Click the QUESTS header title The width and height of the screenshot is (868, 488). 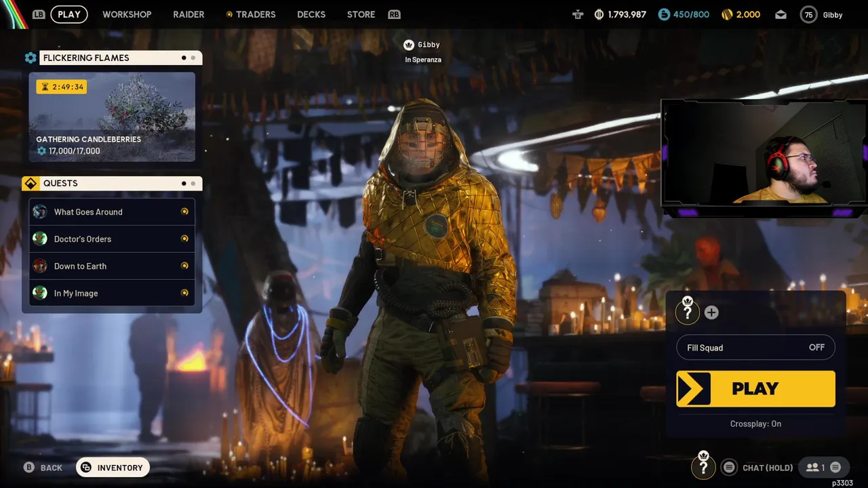pos(60,184)
